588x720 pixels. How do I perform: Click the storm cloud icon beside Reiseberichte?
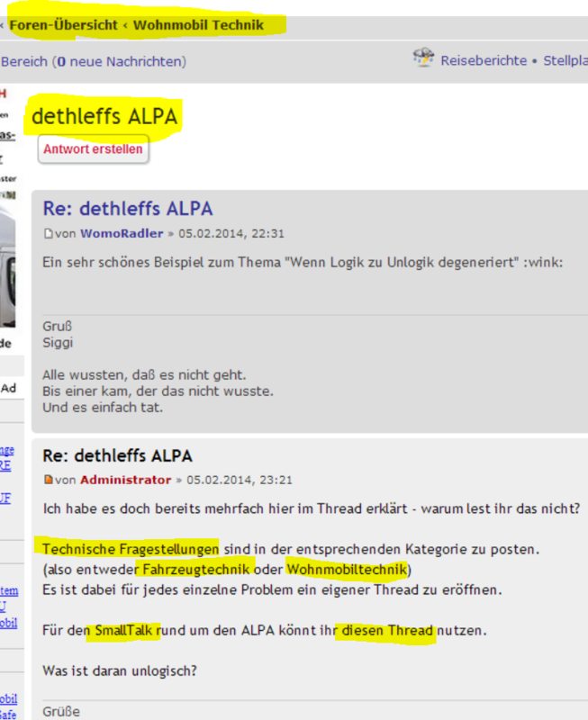pos(423,59)
